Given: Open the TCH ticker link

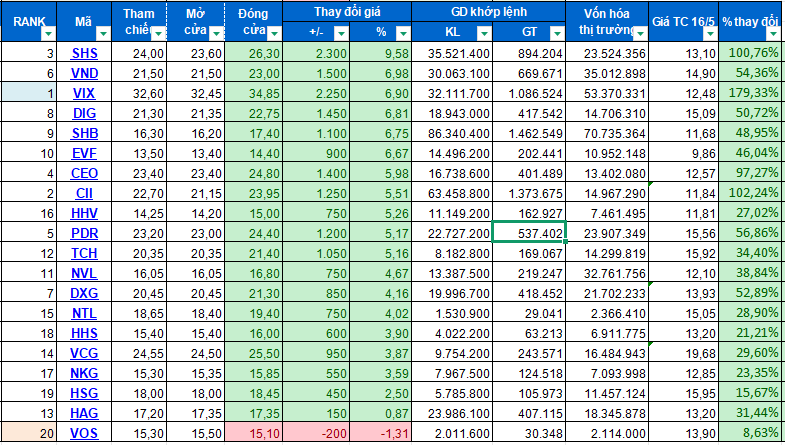Looking at the screenshot, I should pos(84,253).
